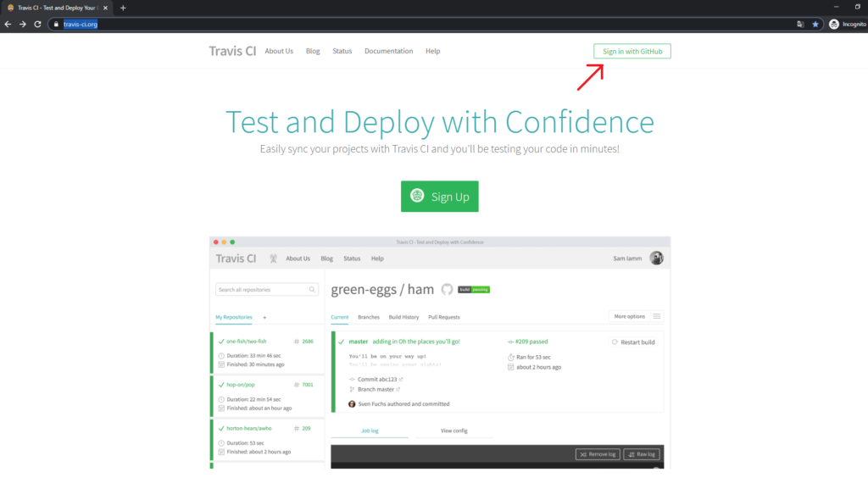This screenshot has width=868, height=478.
Task: Open a new browser tab
Action: (x=123, y=8)
